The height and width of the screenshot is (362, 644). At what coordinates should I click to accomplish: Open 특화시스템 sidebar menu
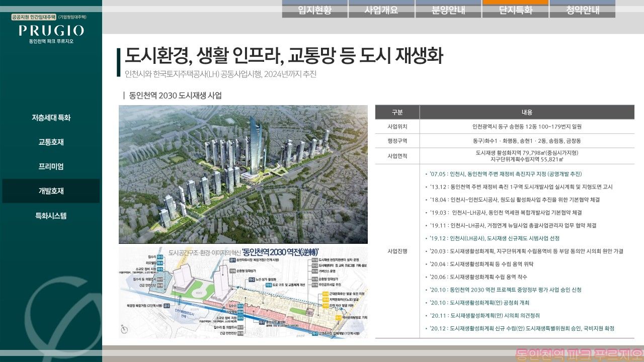(51, 216)
